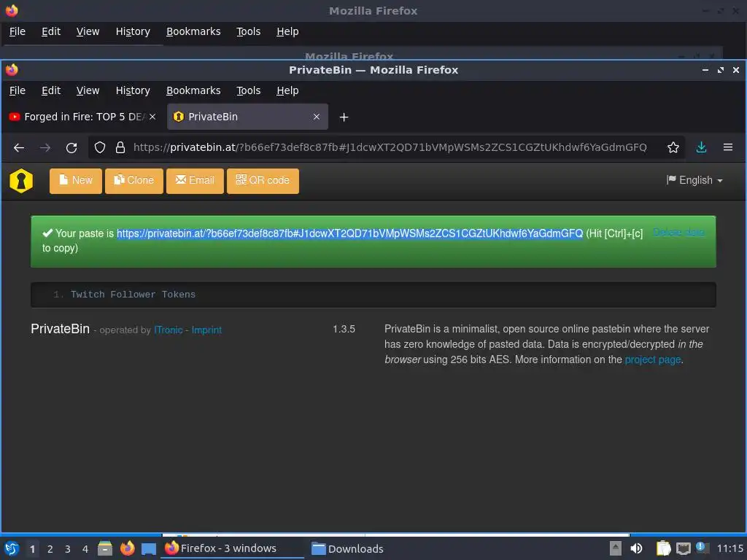Clone the current paste

[x=134, y=181]
